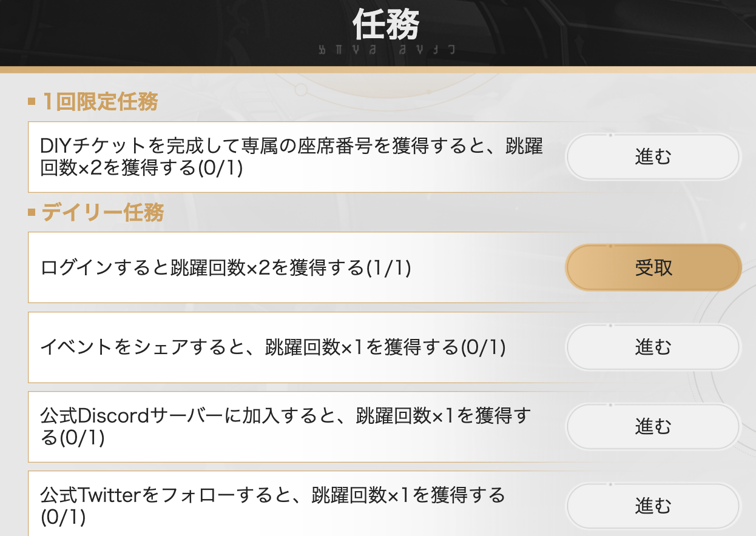Viewport: 756px width, 536px height.
Task: Click the デイリー任務 section heading
Action: [103, 213]
